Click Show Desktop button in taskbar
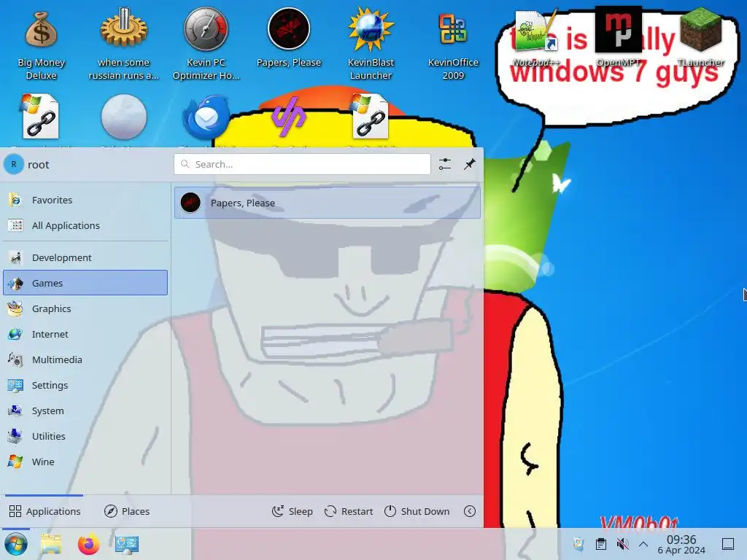The height and width of the screenshot is (560, 747). 728,544
